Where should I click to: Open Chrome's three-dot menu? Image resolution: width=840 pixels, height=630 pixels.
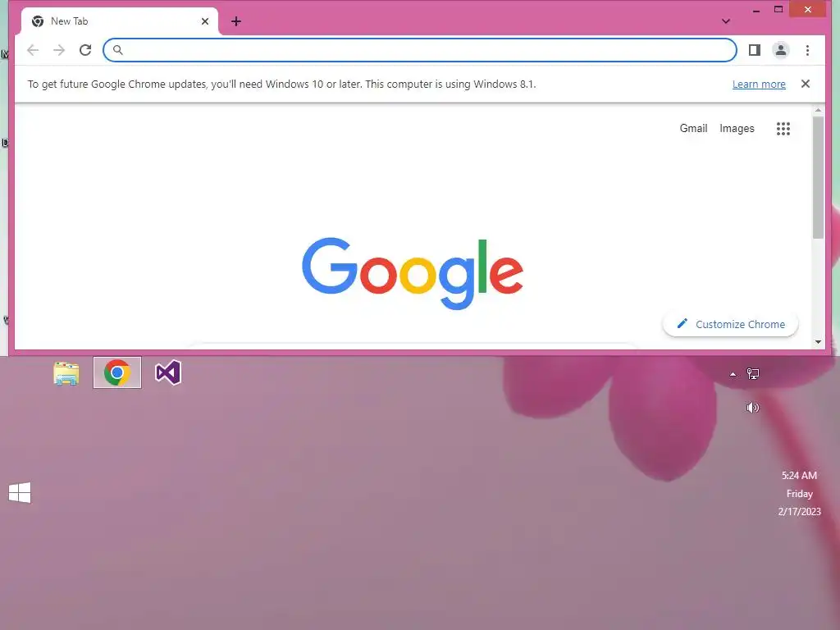point(807,50)
